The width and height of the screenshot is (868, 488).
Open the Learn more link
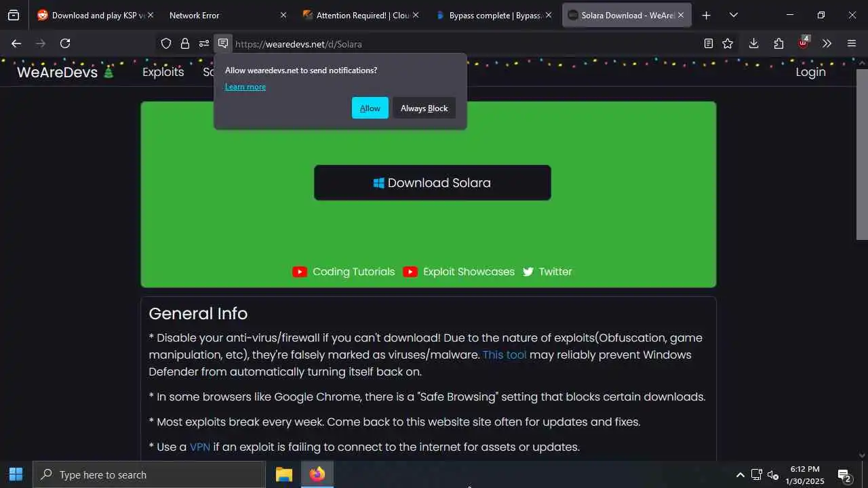245,87
